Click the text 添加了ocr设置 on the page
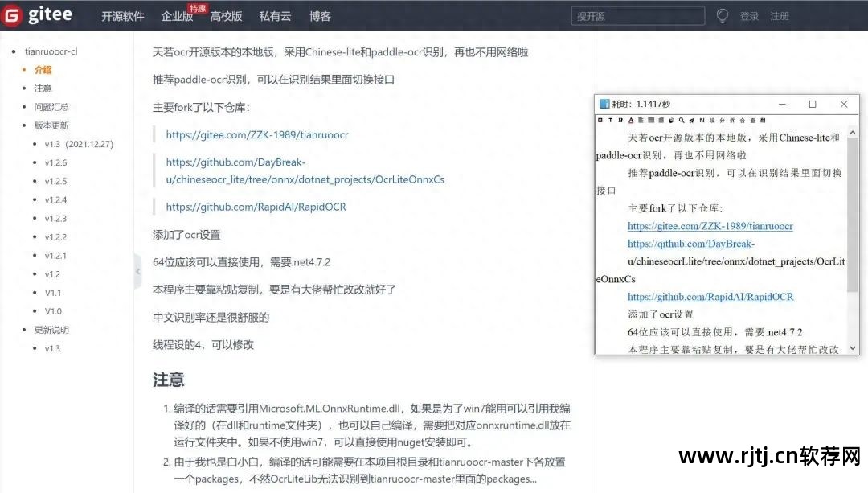The height and width of the screenshot is (493, 868). (x=186, y=235)
